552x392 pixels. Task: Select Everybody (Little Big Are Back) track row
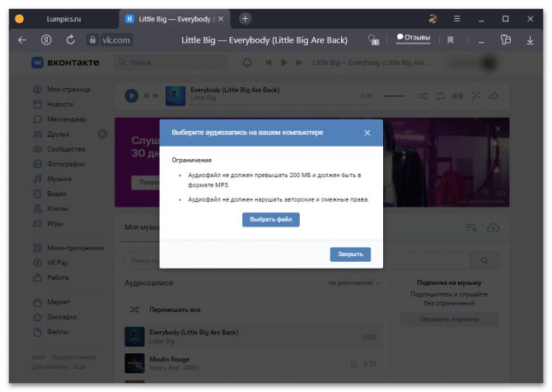point(253,337)
